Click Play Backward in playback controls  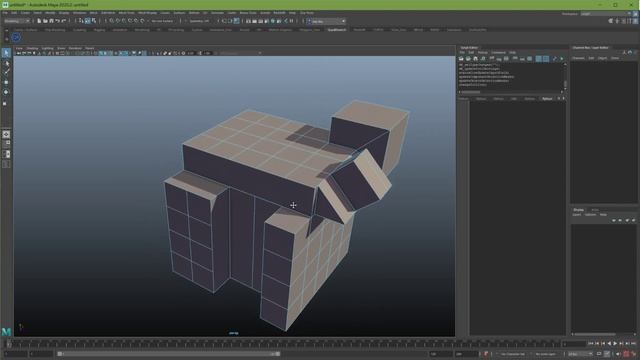coord(610,344)
